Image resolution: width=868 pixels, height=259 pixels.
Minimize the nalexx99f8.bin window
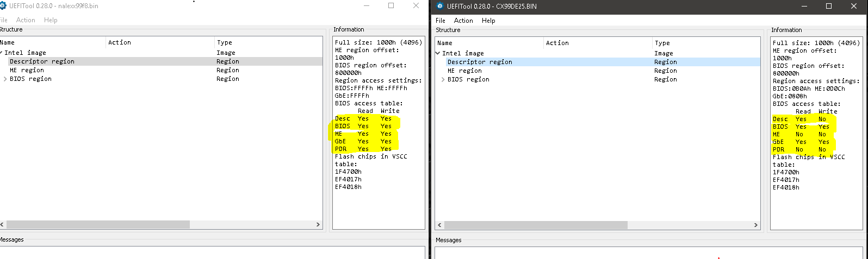pyautogui.click(x=366, y=6)
